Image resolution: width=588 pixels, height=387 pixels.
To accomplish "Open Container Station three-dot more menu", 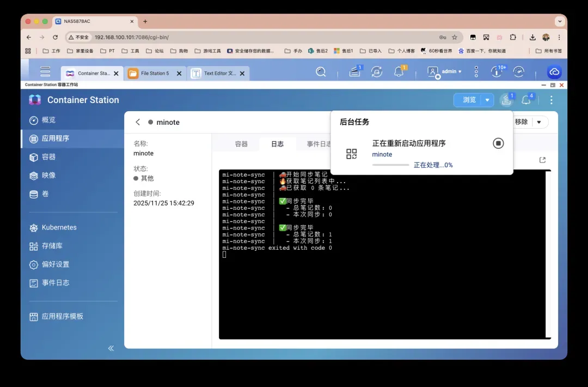I will tap(552, 100).
